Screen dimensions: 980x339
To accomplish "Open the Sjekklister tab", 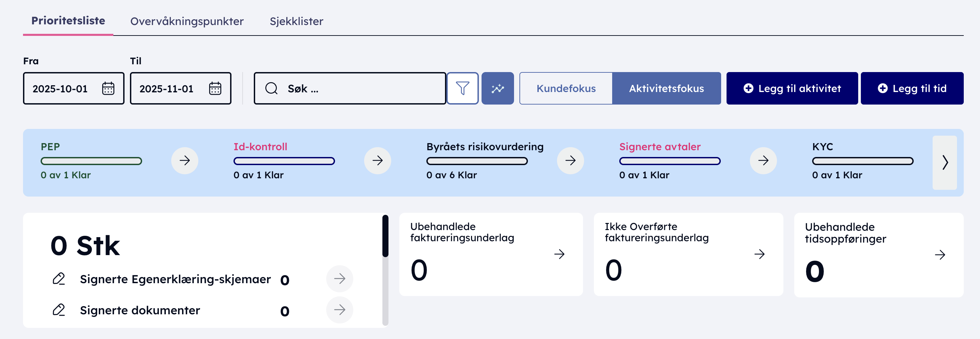I will point(296,21).
